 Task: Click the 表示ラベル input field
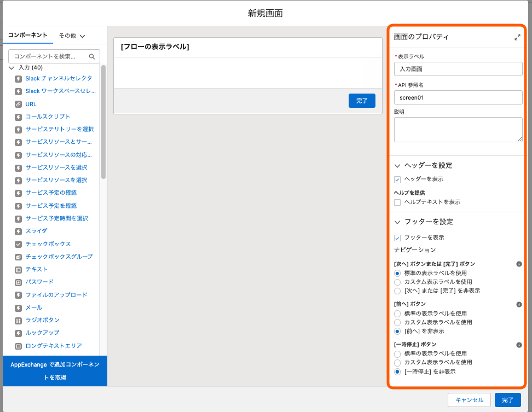tap(458, 69)
